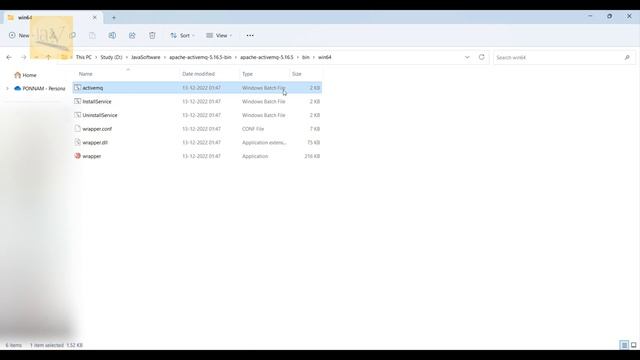Switch to large thumbnails view icon
640x360 pixels.
pyautogui.click(x=633, y=345)
